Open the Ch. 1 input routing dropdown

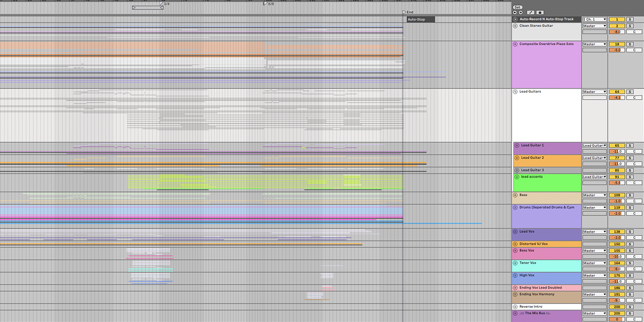[x=594, y=19]
